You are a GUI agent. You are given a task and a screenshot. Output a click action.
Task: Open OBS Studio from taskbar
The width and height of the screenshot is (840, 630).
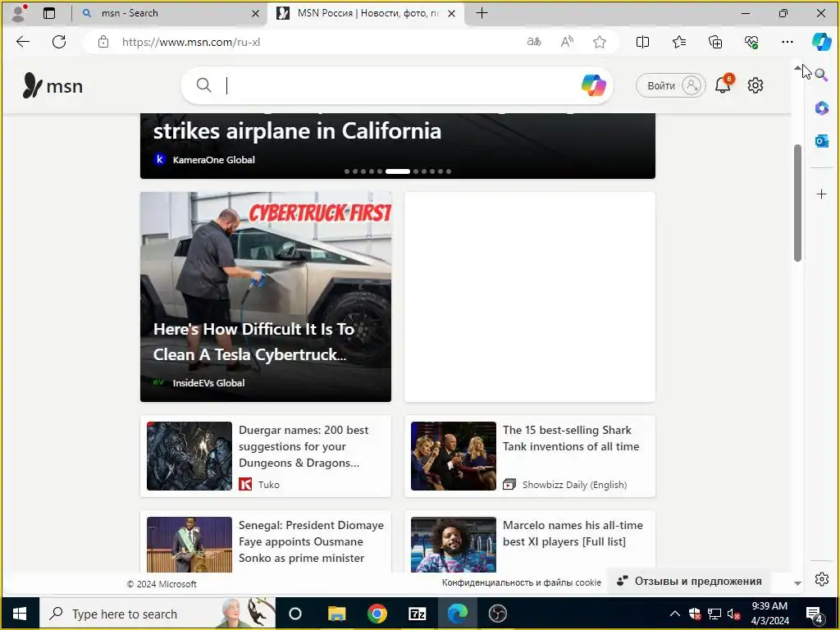point(498,614)
